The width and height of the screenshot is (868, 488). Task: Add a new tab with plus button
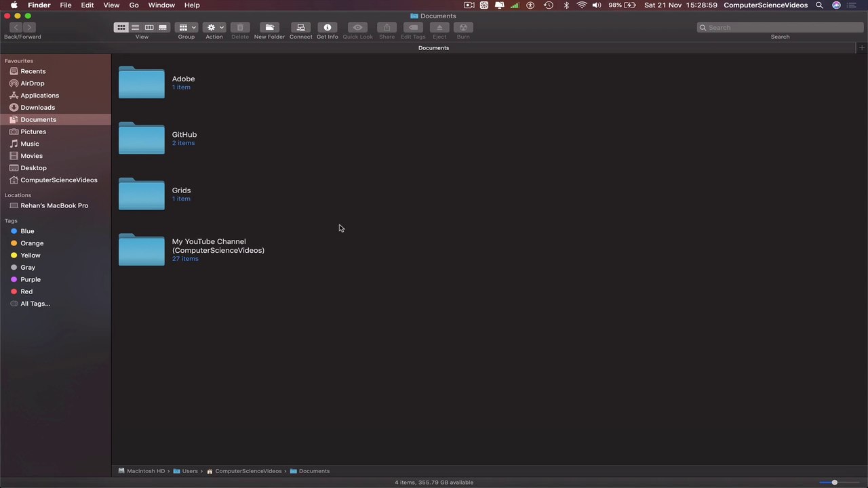pos(862,48)
